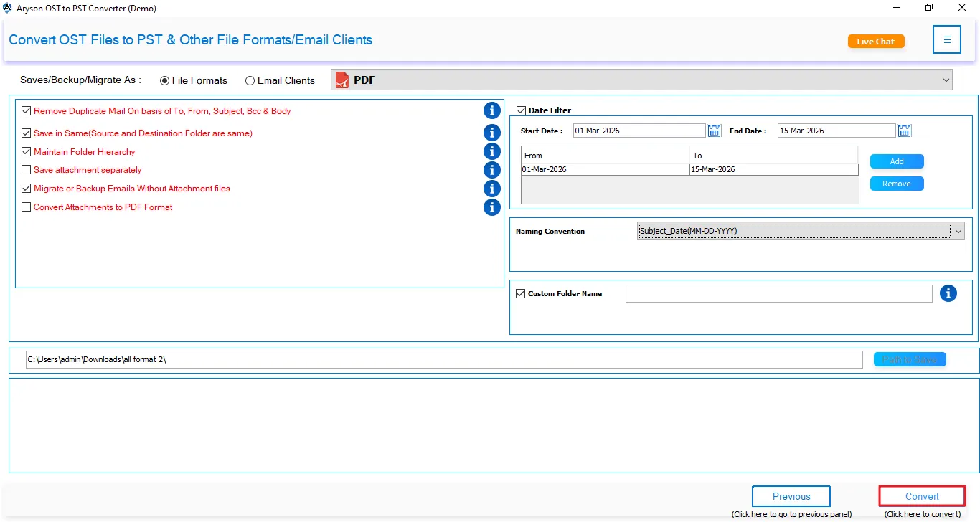Screen dimensions: 980x522
Task: Open the Naming Convention dropdown
Action: (958, 231)
